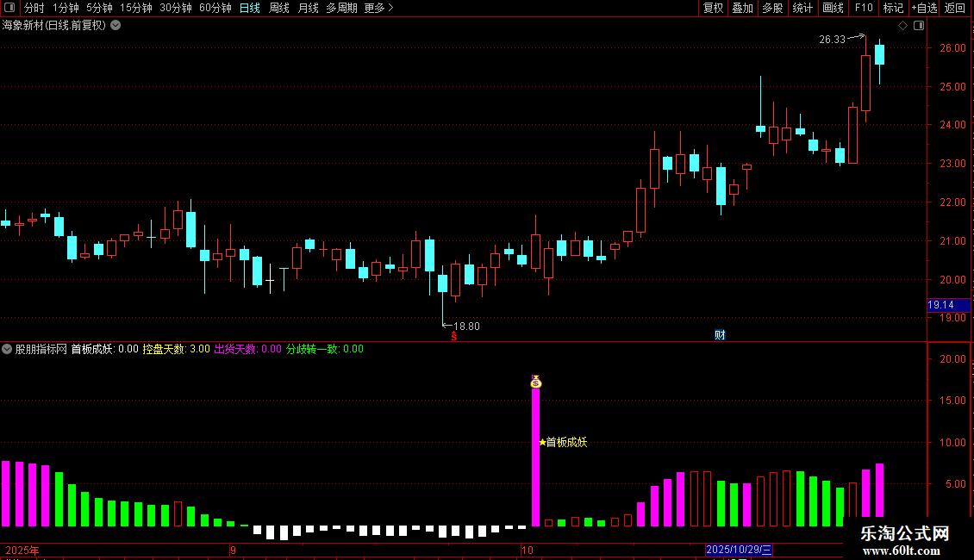This screenshot has width=974, height=560.
Task: Select the 5分钟 period
Action: [x=99, y=8]
